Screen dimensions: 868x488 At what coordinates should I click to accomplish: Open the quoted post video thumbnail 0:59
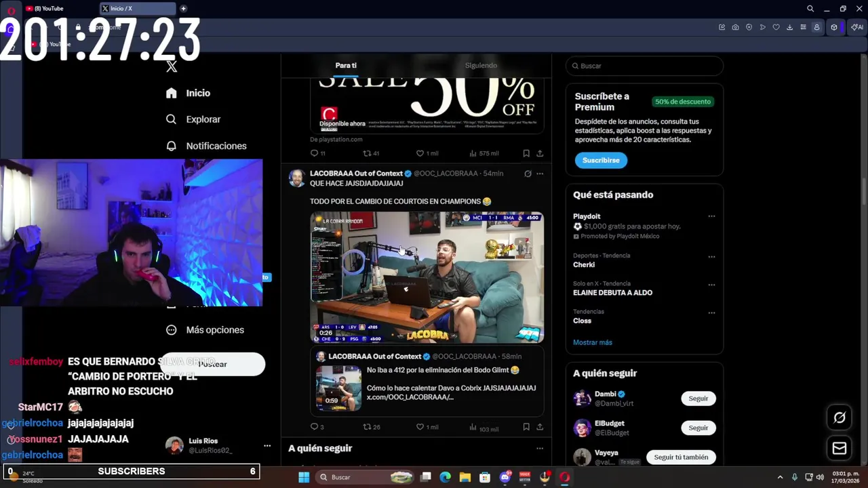[338, 388]
